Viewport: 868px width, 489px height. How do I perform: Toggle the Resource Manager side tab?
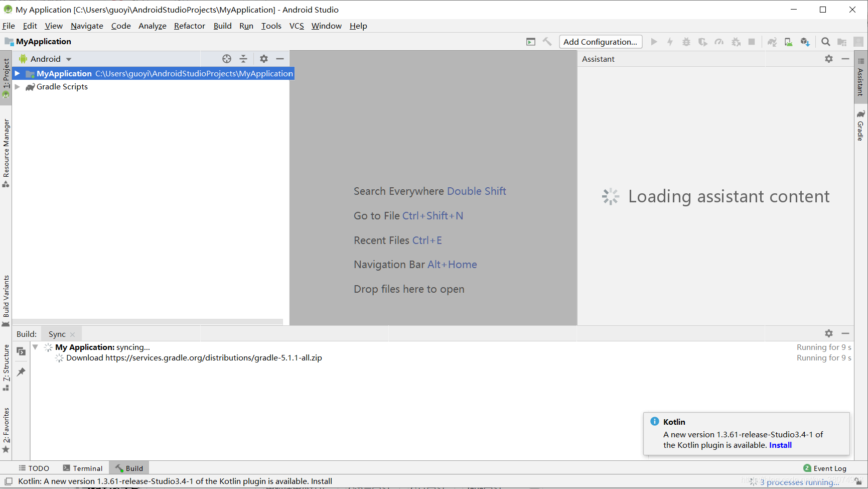6,153
